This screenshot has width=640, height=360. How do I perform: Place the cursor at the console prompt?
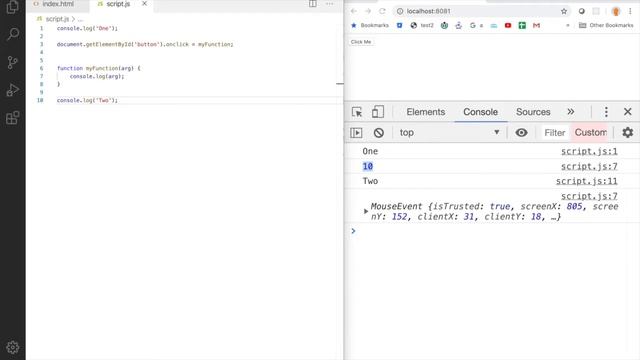point(490,231)
